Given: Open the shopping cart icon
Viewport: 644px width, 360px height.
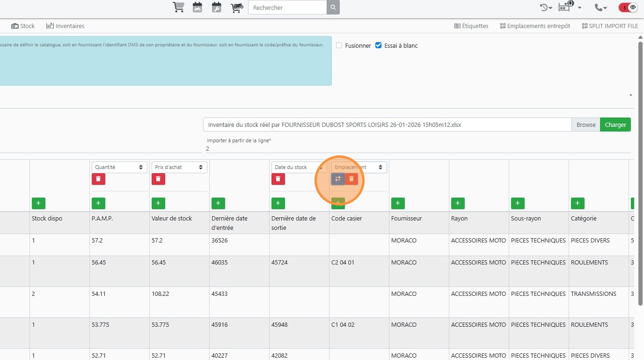Looking at the screenshot, I should pyautogui.click(x=178, y=7).
